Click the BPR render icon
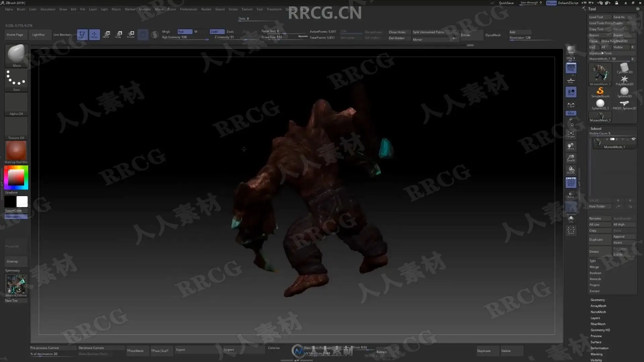 tap(571, 50)
